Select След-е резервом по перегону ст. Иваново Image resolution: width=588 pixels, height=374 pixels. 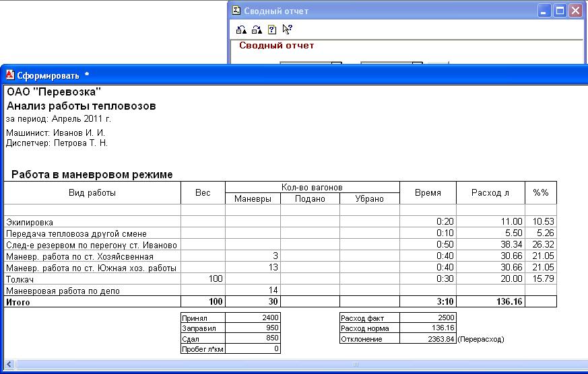pyautogui.click(x=92, y=246)
